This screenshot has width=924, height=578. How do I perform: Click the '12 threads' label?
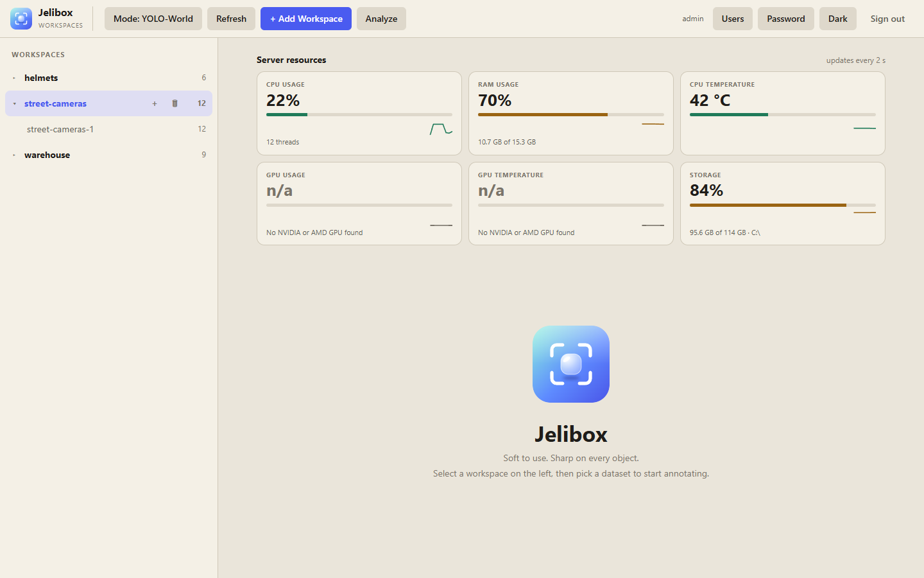pos(283,142)
